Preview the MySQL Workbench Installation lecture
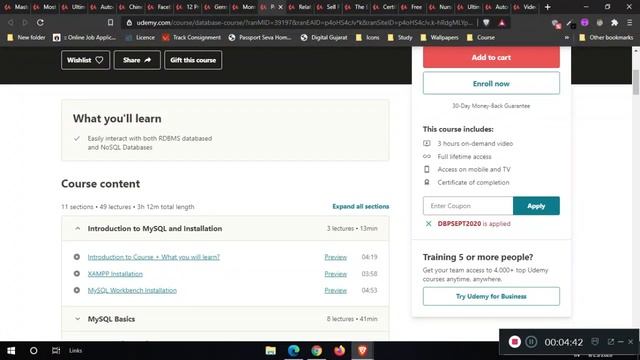 [x=336, y=291]
